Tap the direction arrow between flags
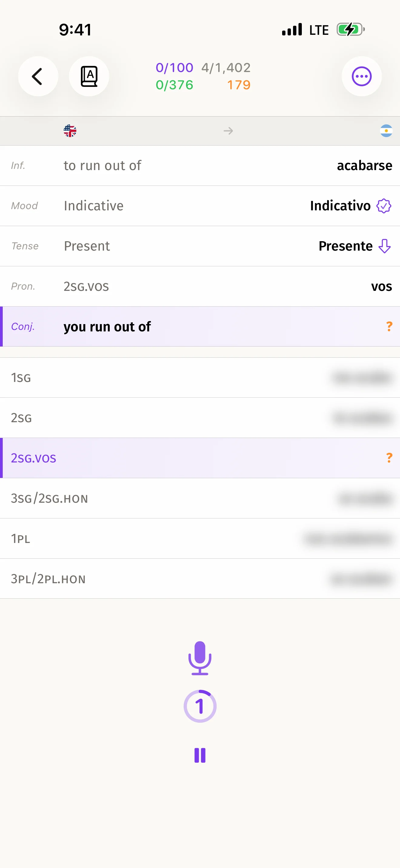 [228, 131]
